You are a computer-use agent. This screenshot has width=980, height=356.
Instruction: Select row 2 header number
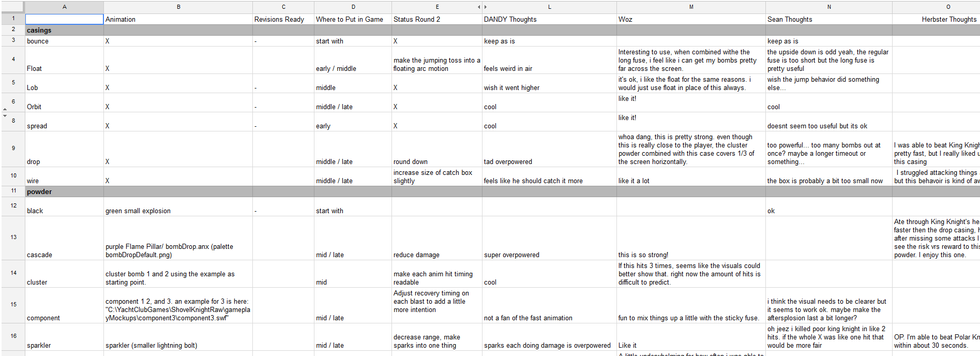pyautogui.click(x=13, y=29)
